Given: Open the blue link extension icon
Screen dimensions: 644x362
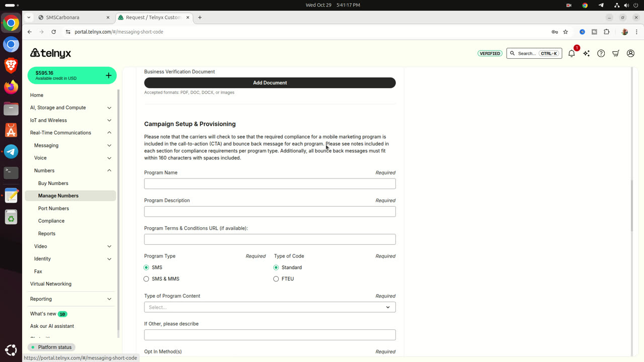Looking at the screenshot, I should click(582, 32).
